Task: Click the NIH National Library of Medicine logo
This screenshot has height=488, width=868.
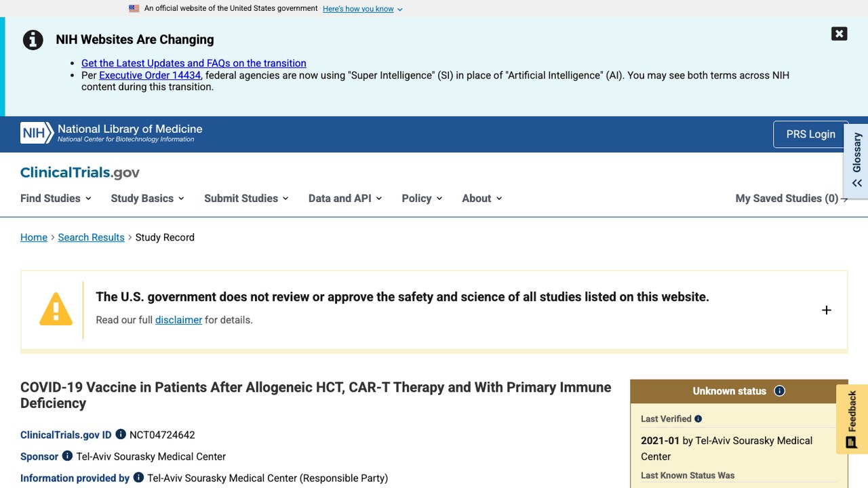Action: click(x=111, y=133)
